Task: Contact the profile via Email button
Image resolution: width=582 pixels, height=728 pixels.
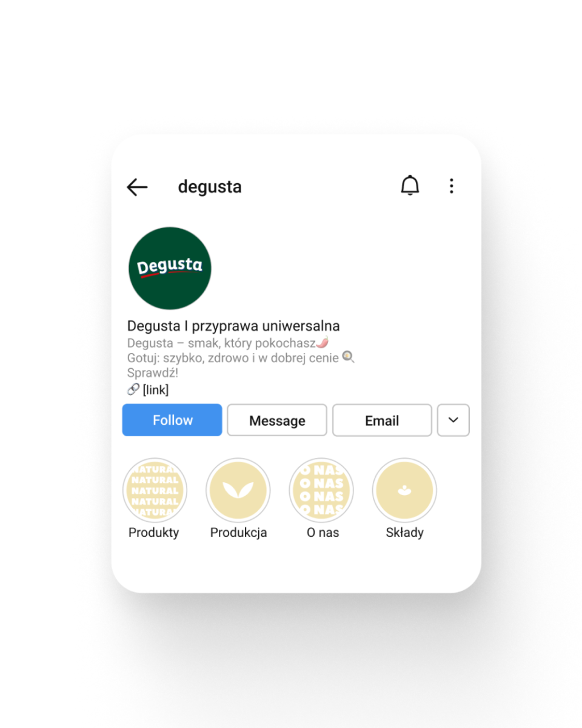Action: click(x=382, y=420)
